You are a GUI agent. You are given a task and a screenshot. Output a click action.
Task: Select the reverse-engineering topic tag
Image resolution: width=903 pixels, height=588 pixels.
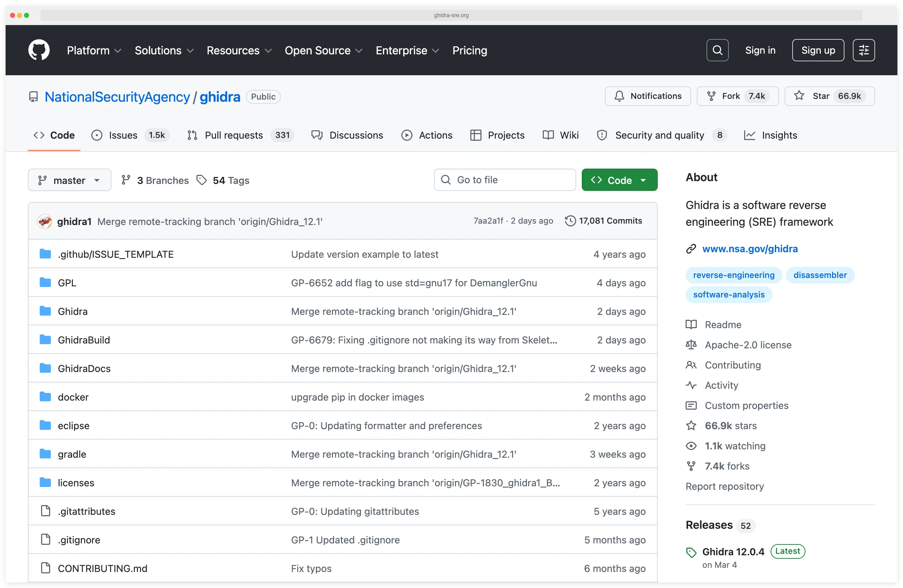733,275
